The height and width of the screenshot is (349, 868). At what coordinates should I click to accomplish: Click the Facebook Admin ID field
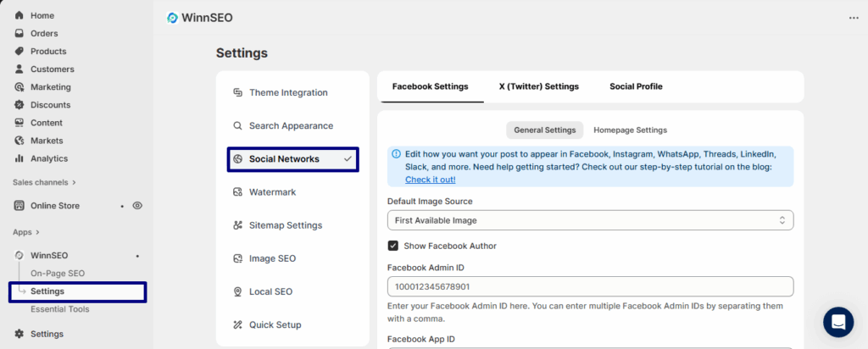[x=590, y=286]
